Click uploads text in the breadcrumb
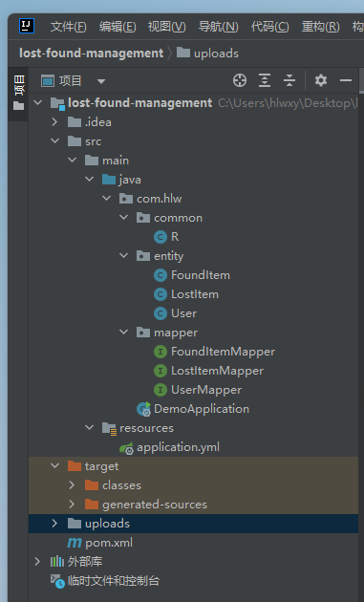Image resolution: width=364 pixels, height=602 pixels. point(216,54)
